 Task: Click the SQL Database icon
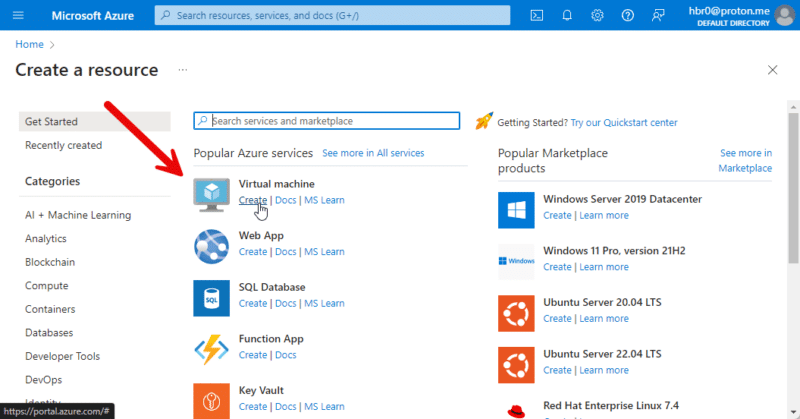pos(212,297)
